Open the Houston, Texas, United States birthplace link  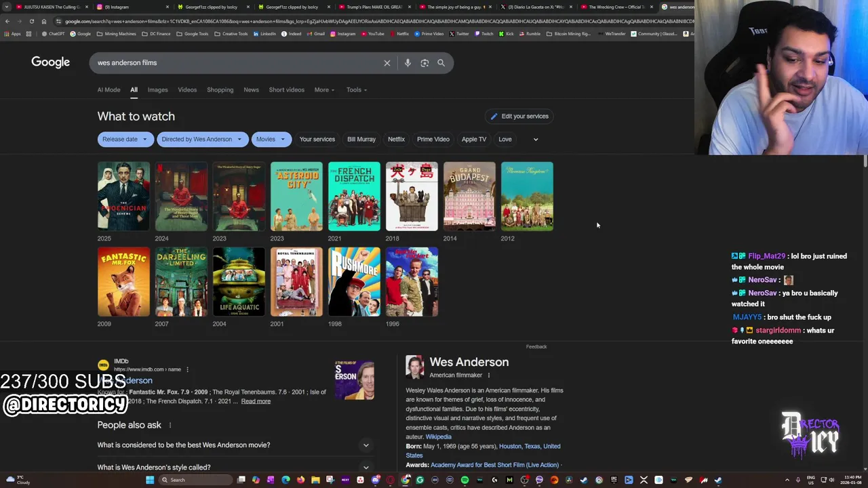tap(482, 451)
